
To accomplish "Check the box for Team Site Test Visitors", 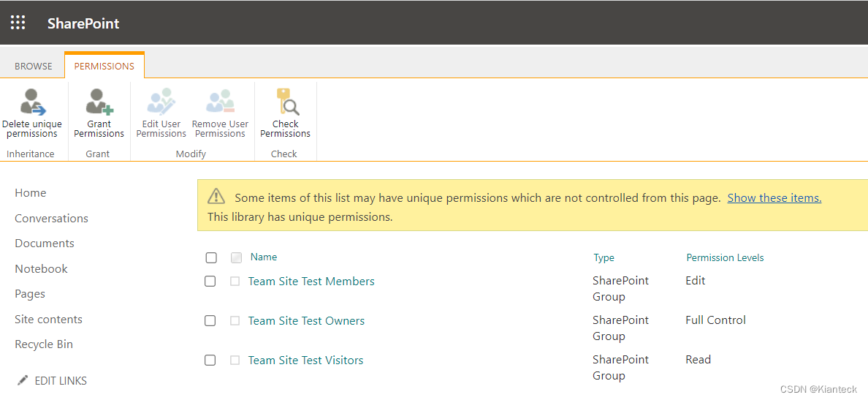I will (210, 360).
